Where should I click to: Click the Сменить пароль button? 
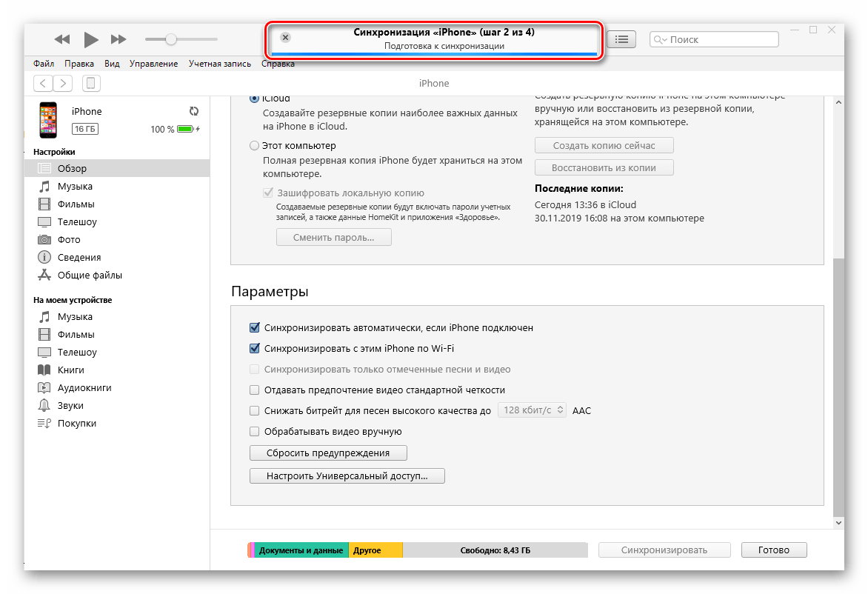334,238
